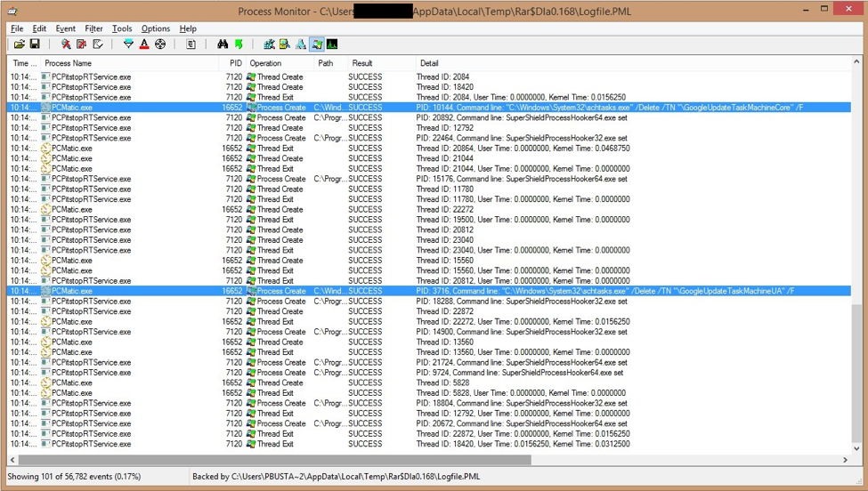Click PCMatic.exe icon in Thread ID 20864 row
The width and height of the screenshot is (868, 491).
pos(46,149)
